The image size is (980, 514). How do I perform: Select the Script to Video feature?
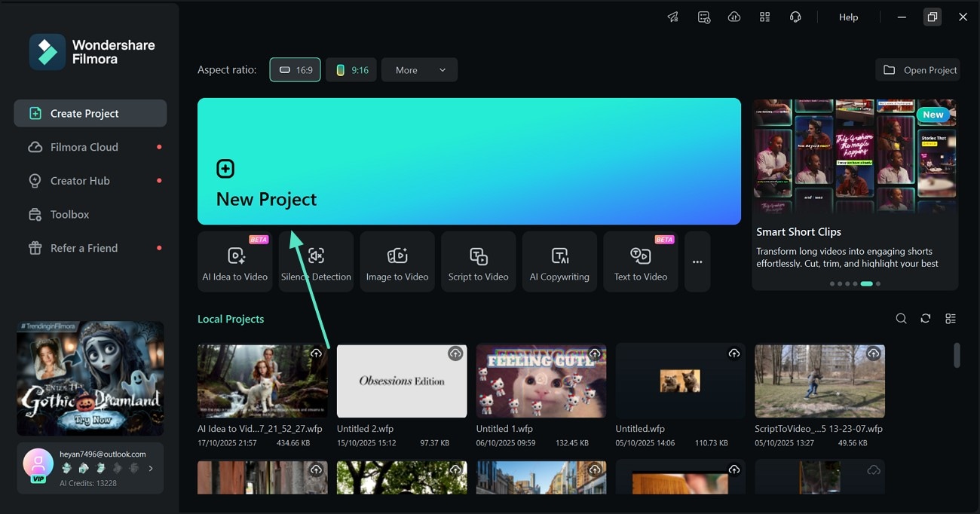[x=478, y=261]
